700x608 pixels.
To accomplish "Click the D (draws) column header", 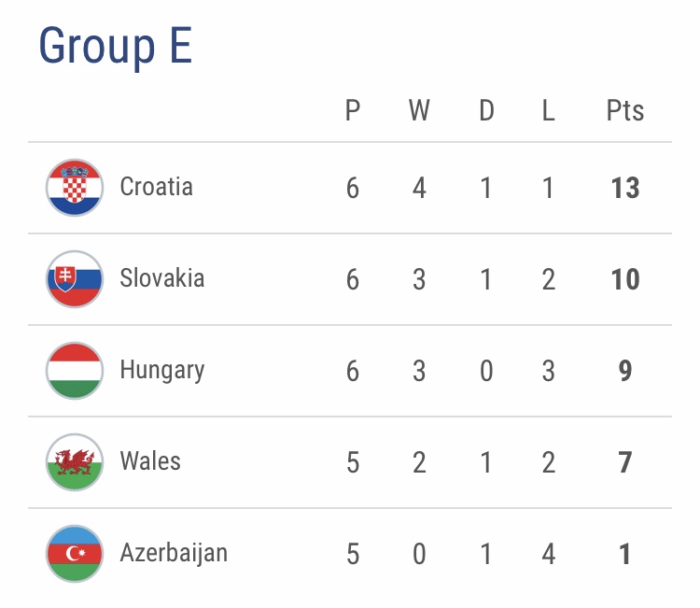I will pos(486,111).
